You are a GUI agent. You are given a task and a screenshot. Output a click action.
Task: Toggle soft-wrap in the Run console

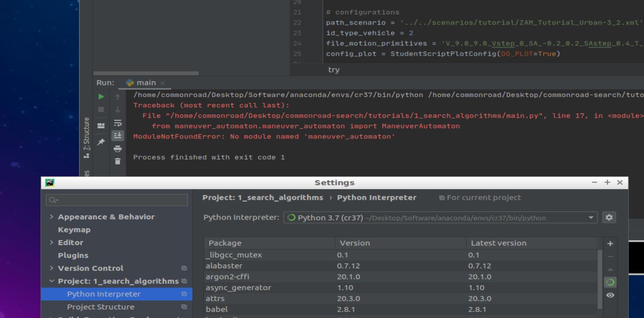pos(117,123)
